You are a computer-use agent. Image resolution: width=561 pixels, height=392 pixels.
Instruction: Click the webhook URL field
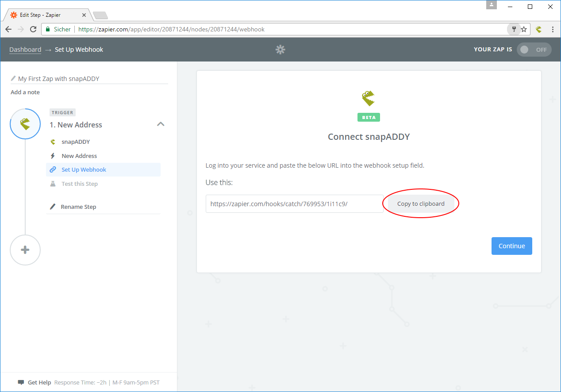point(295,204)
